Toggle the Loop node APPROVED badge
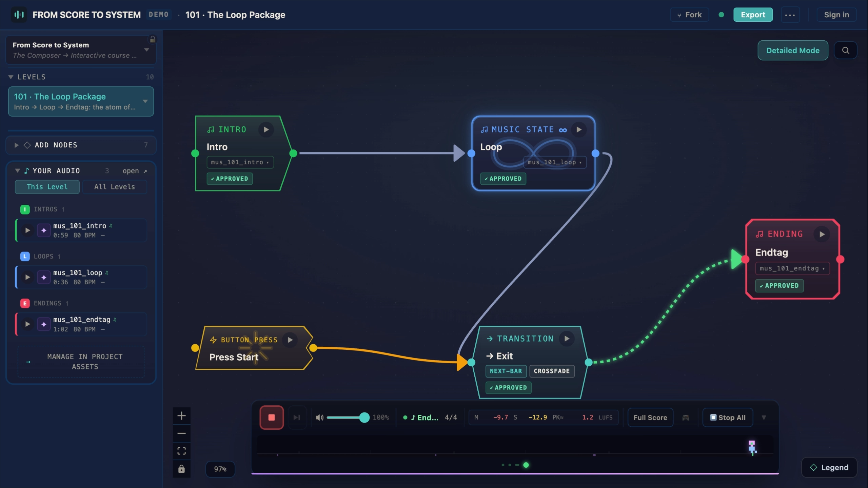Image resolution: width=868 pixels, height=488 pixels. [503, 179]
